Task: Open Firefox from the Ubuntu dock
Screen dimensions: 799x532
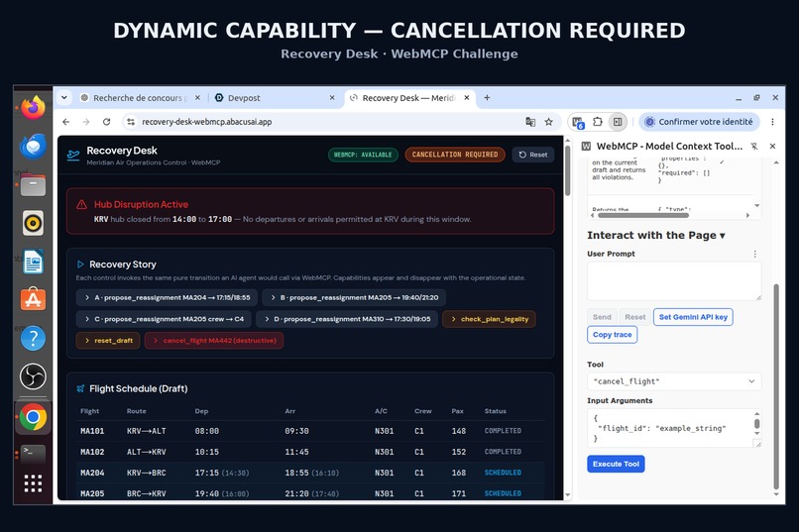Action: [x=33, y=107]
